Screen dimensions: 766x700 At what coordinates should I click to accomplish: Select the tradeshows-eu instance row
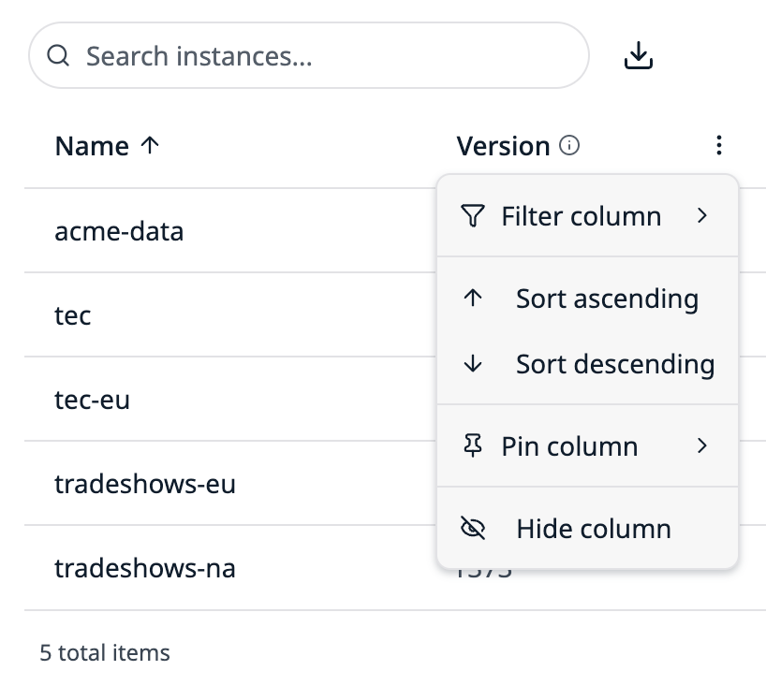[x=229, y=483]
